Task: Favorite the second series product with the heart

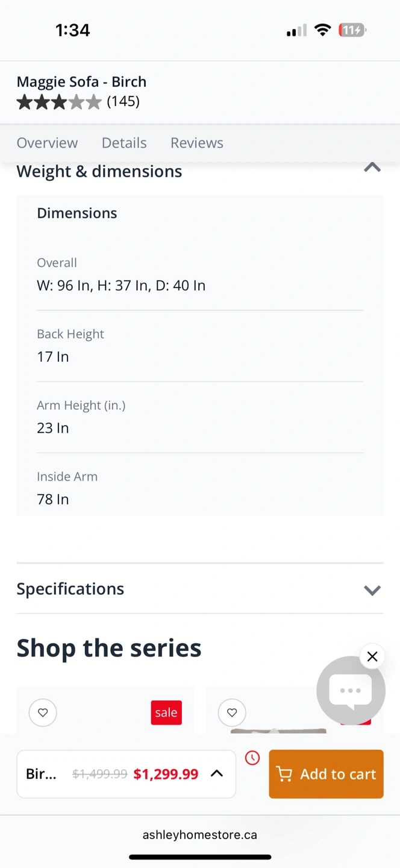Action: coord(232,712)
